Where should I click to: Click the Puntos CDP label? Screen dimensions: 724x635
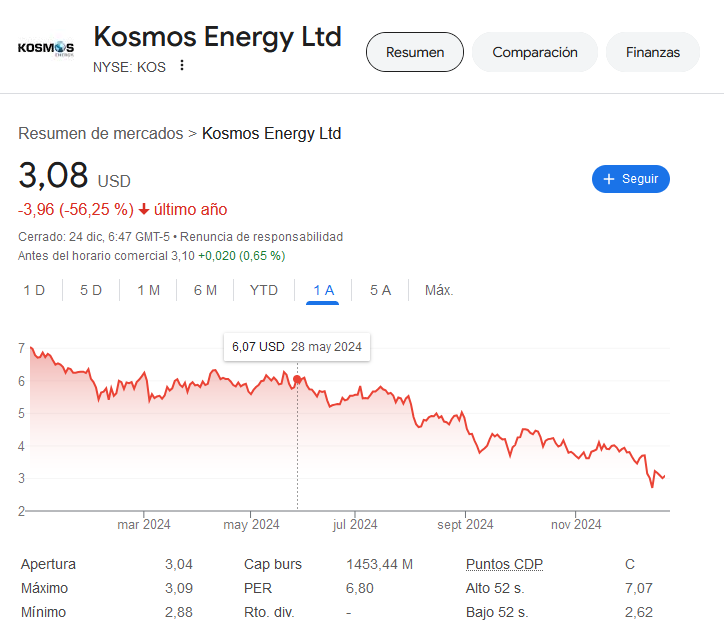[504, 564]
